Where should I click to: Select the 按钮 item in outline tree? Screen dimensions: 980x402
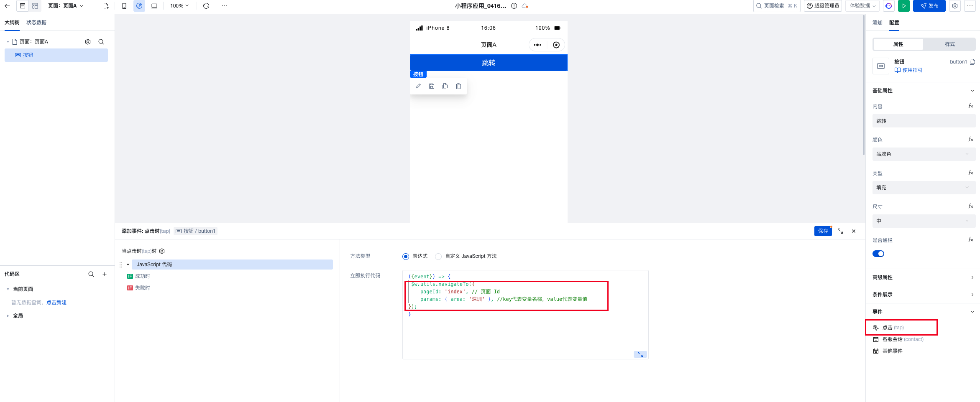tap(56, 55)
